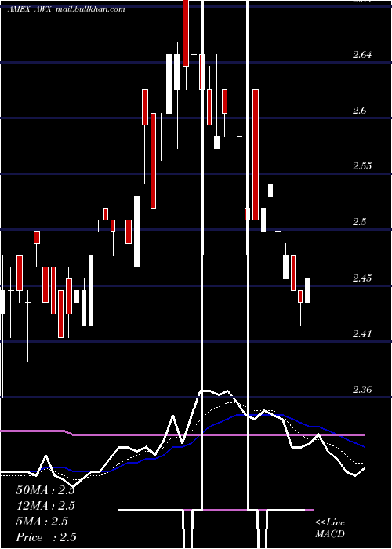The height and width of the screenshot is (549, 392).
Task: Click the AMEX AWX ticker label
Action: 30,9
